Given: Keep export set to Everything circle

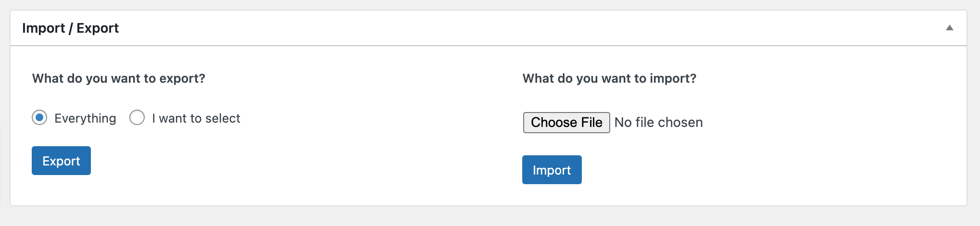Looking at the screenshot, I should (x=39, y=117).
